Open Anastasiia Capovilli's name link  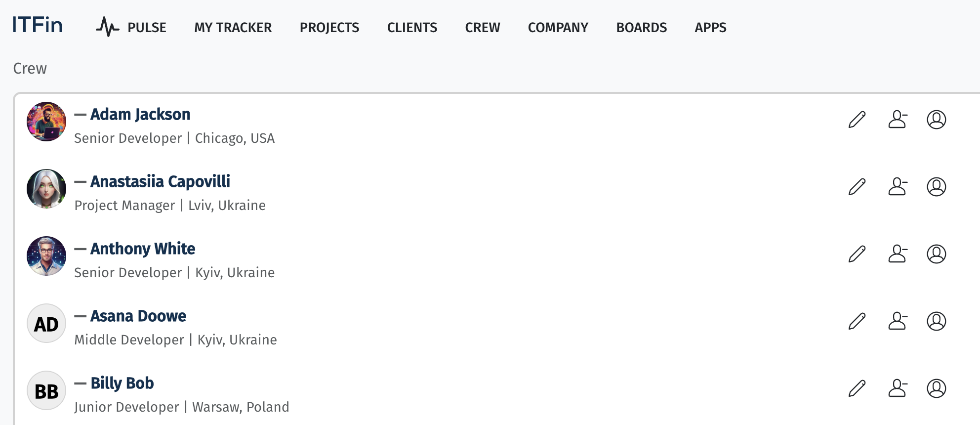(160, 182)
